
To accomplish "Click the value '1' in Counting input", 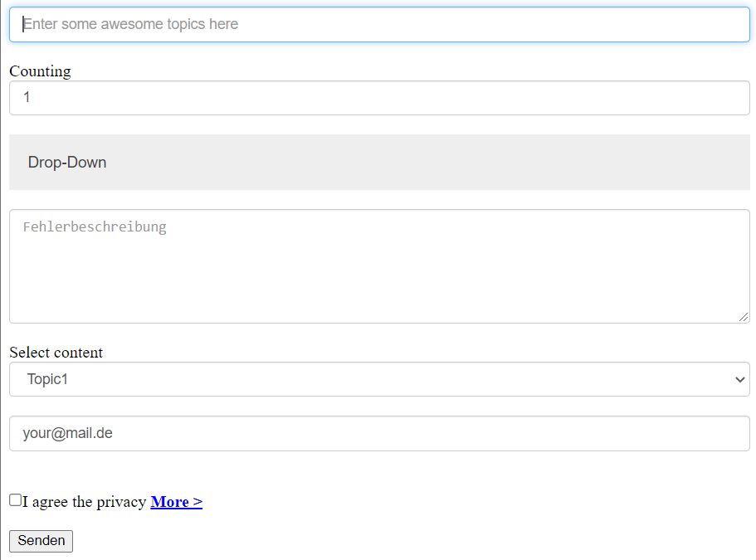I will tap(27, 98).
